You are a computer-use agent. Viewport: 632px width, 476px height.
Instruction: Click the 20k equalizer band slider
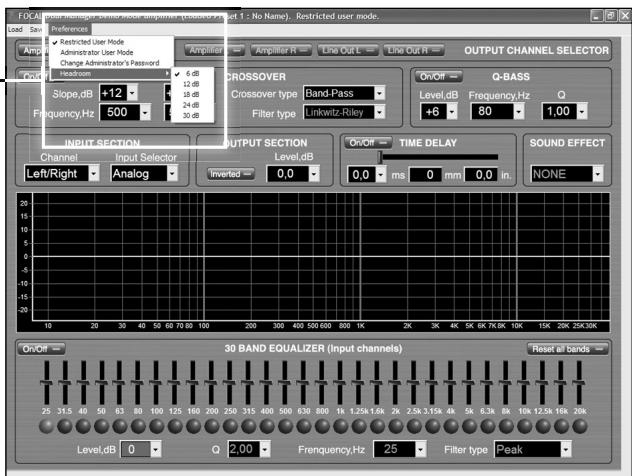(x=579, y=382)
